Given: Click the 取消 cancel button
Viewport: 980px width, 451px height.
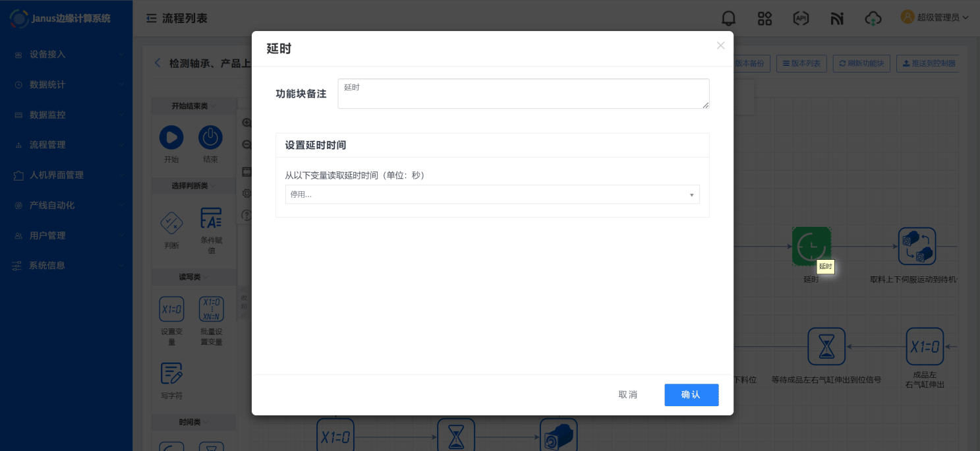Looking at the screenshot, I should [627, 394].
